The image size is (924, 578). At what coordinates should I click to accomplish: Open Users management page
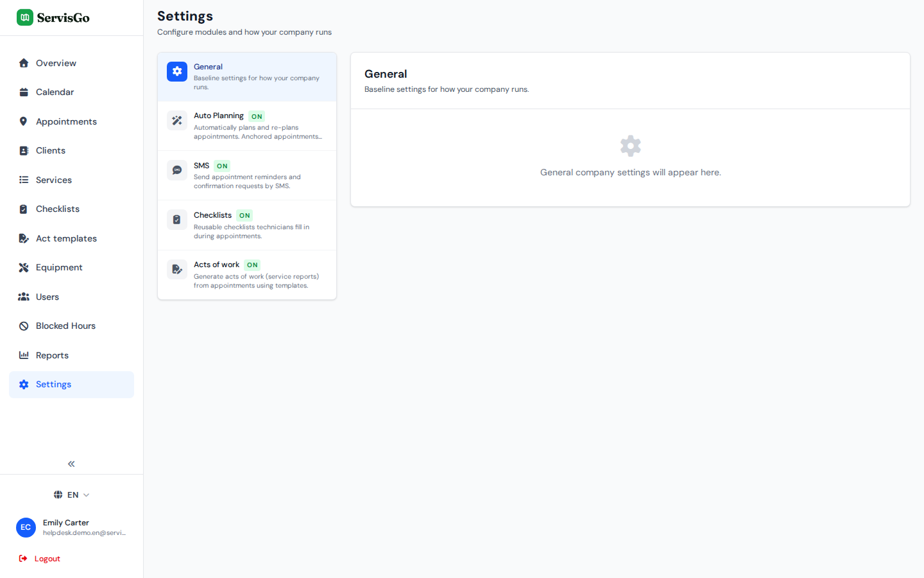71,297
